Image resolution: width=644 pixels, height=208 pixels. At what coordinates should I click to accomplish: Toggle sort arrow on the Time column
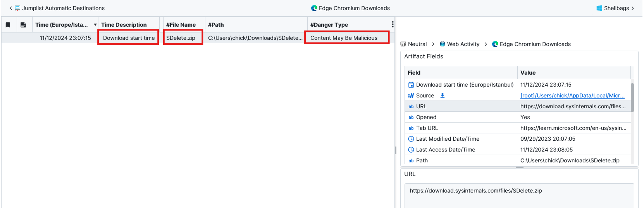[95, 25]
